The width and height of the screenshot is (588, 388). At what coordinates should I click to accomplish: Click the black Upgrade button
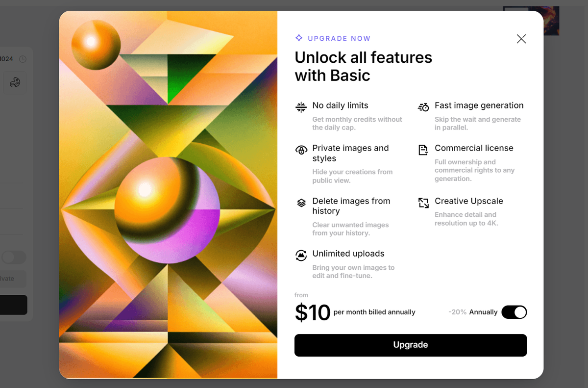(411, 345)
